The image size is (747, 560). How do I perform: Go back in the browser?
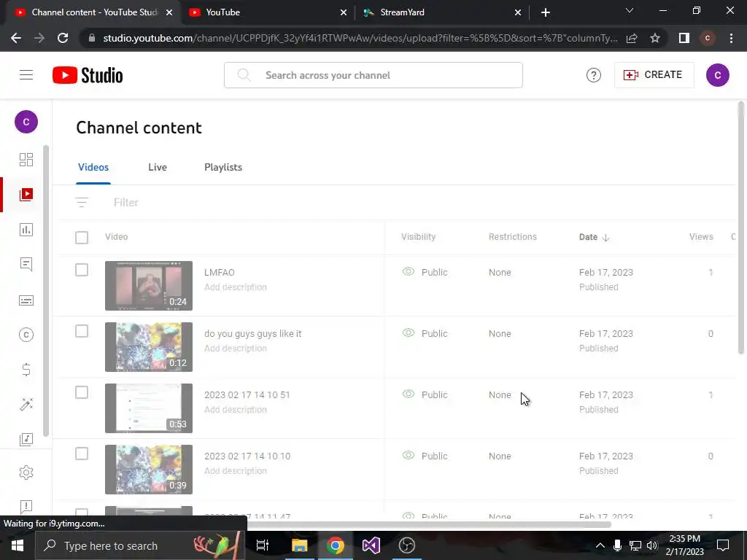pyautogui.click(x=16, y=38)
